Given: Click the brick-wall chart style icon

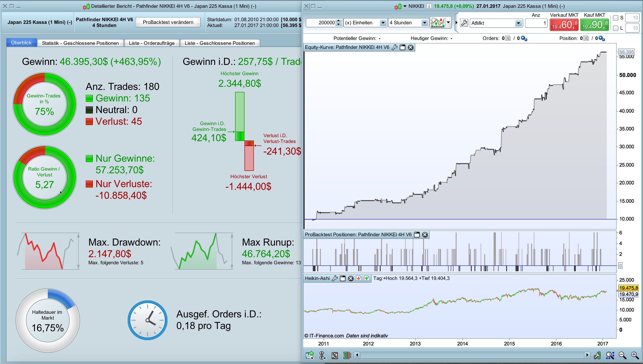Looking at the screenshot, I should coord(347,355).
